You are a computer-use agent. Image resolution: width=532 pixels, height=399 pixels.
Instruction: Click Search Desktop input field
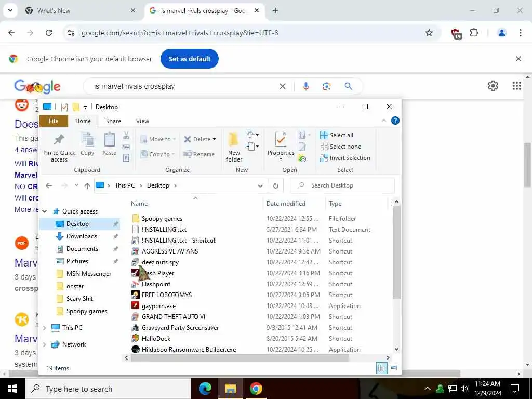[342, 185]
